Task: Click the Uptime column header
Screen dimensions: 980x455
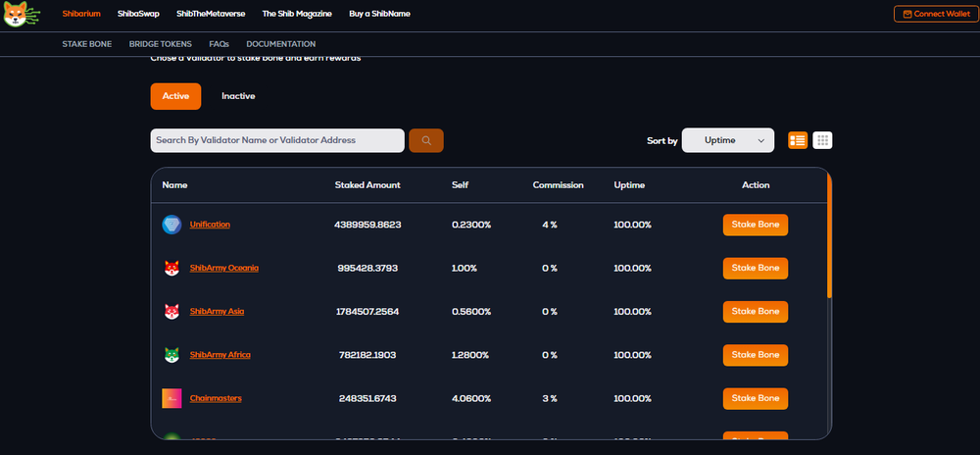Action: (629, 185)
